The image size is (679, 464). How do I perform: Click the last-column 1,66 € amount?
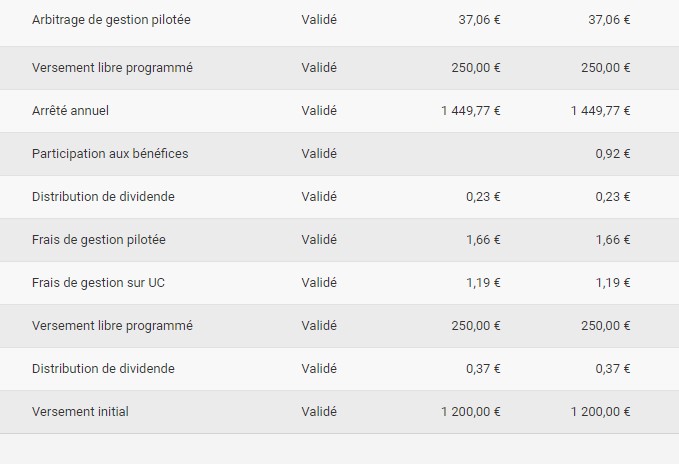[x=612, y=240]
